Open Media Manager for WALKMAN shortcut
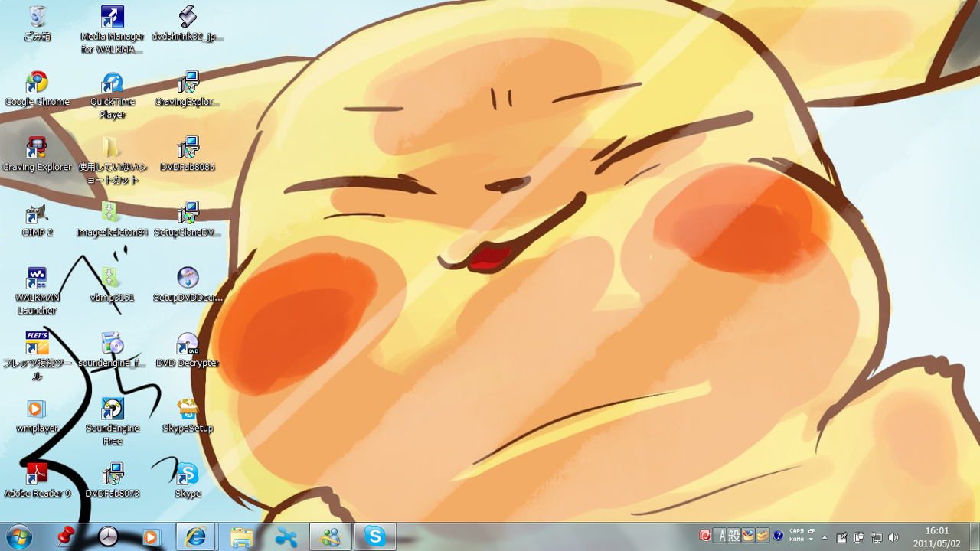The width and height of the screenshot is (980, 551). pyautogui.click(x=112, y=29)
